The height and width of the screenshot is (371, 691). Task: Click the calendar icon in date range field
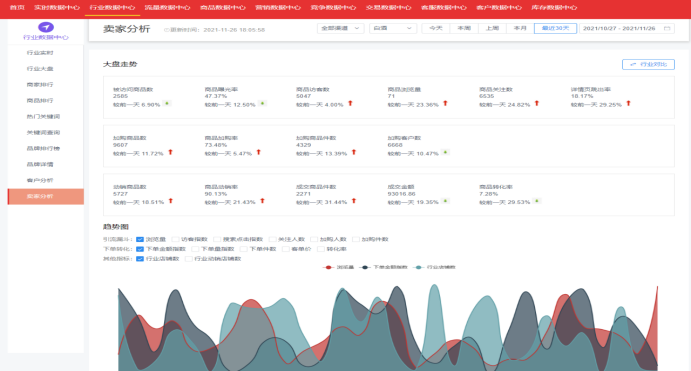click(667, 29)
